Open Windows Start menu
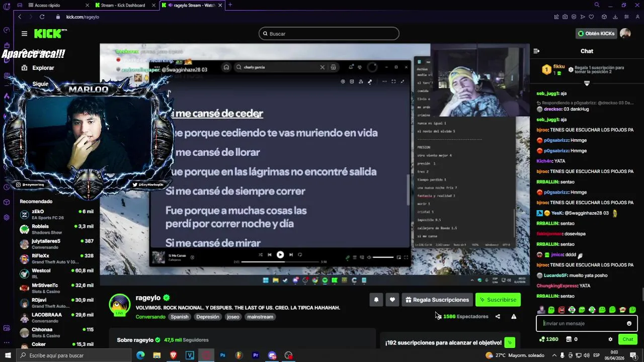This screenshot has width=644, height=362. pos(8,355)
